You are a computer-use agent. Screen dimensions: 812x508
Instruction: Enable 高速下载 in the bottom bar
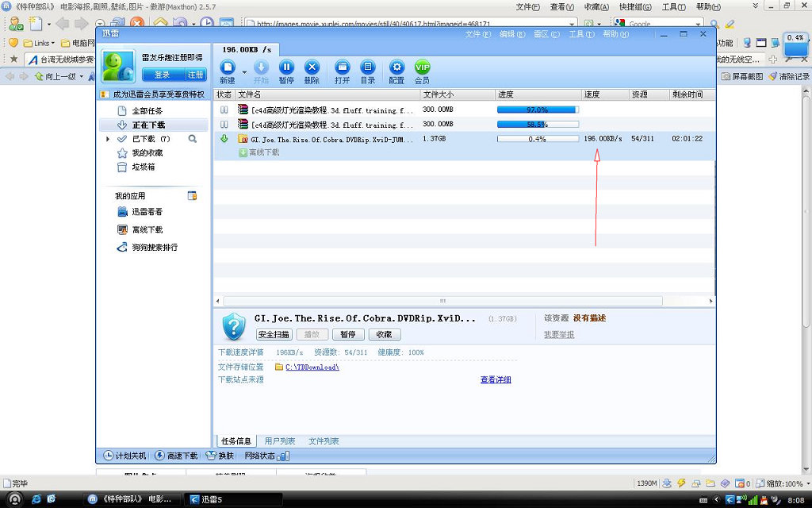176,456
